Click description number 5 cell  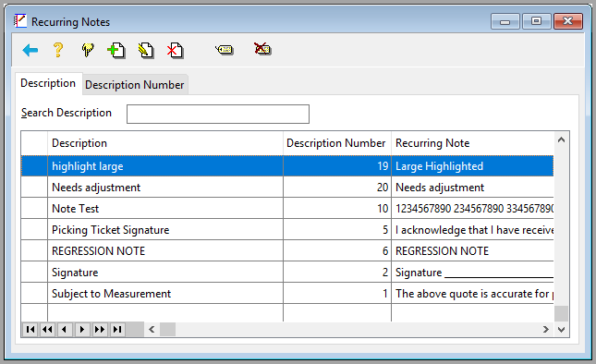337,230
